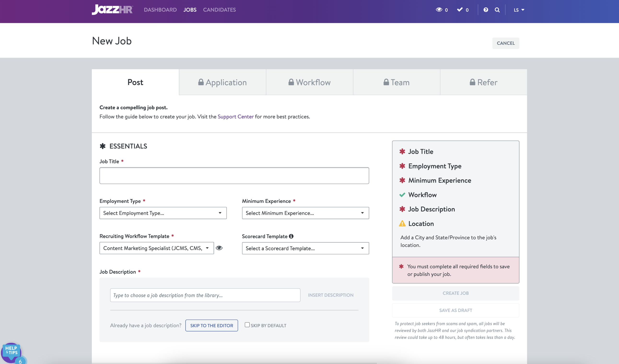Click the JazzHR logo

tap(112, 10)
